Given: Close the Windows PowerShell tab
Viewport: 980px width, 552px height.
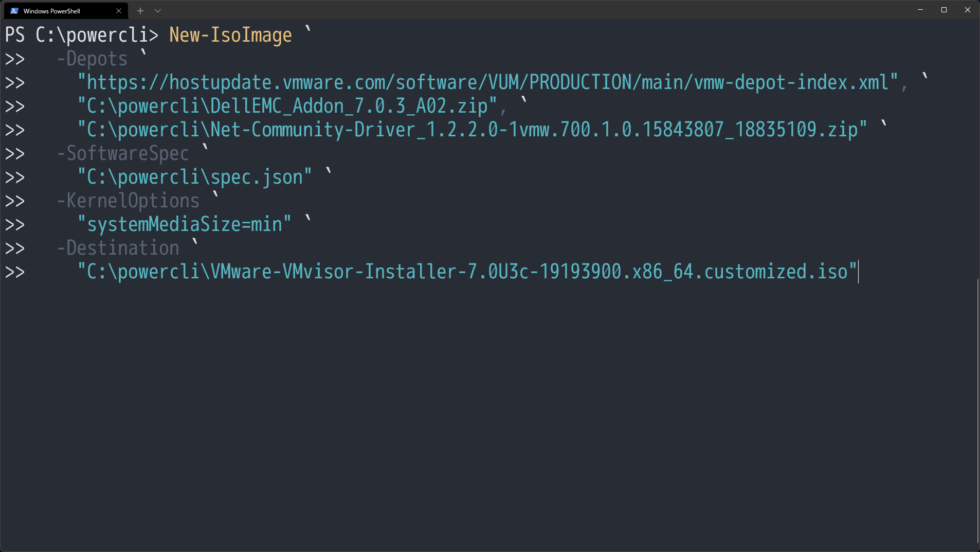Looking at the screenshot, I should pyautogui.click(x=118, y=10).
